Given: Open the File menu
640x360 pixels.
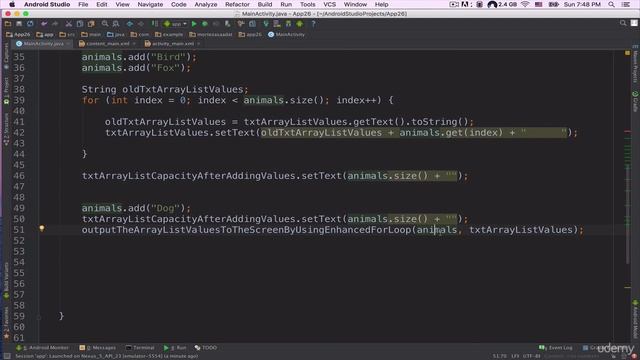Looking at the screenshot, I should click(x=83, y=4).
